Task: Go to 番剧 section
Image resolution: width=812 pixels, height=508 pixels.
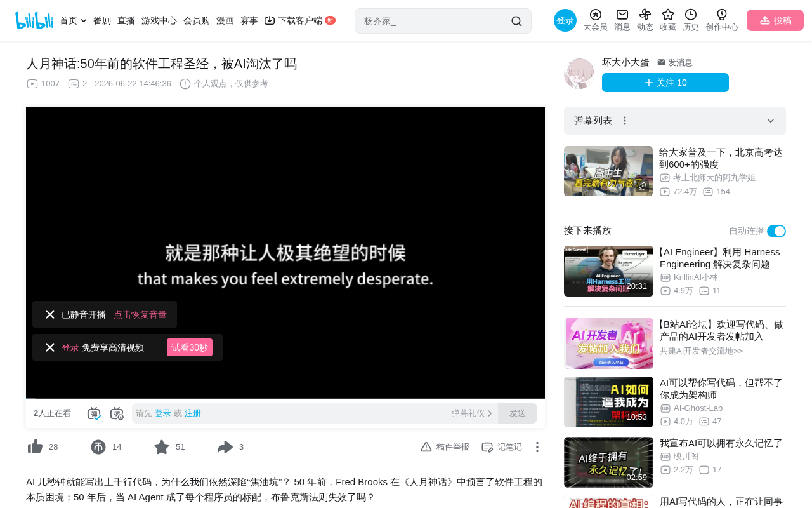Action: tap(102, 20)
